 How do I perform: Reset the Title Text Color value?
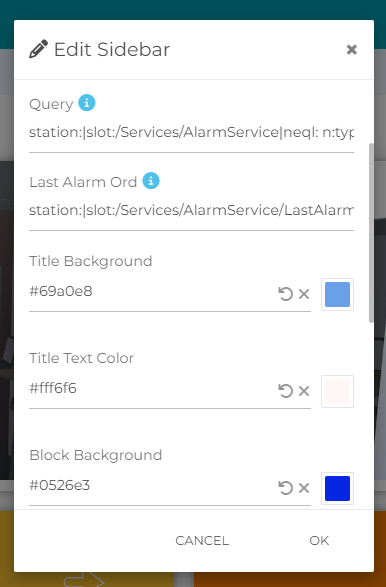(x=285, y=391)
